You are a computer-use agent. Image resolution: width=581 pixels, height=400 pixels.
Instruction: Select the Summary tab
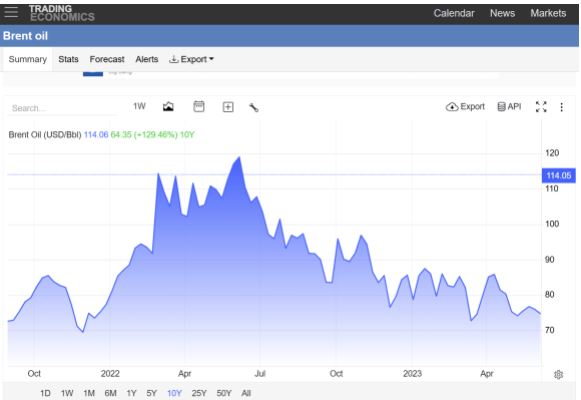point(28,59)
